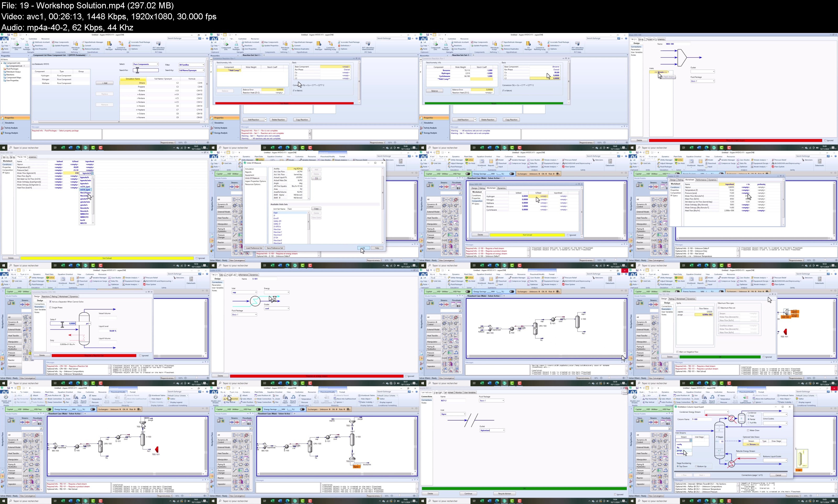Switch to User Variables tab in Recycle RCY-2 window
The width and height of the screenshot is (838, 504).
[470, 393]
